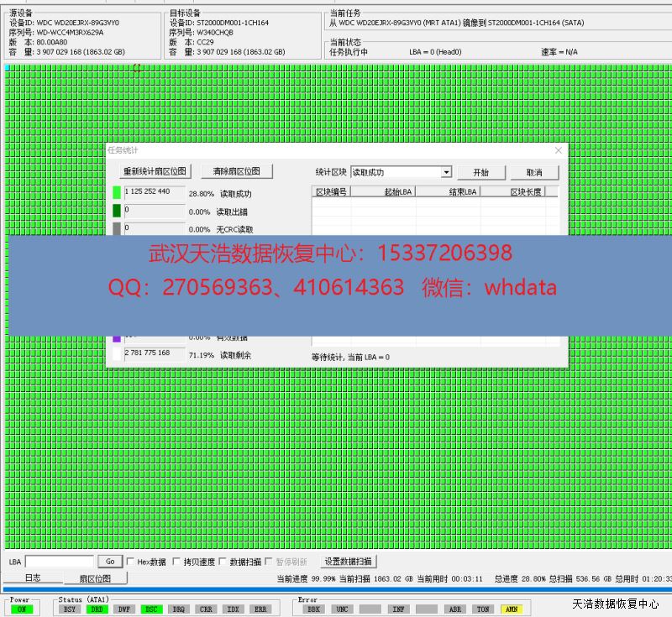Click the Power ON indicator

tap(22, 609)
